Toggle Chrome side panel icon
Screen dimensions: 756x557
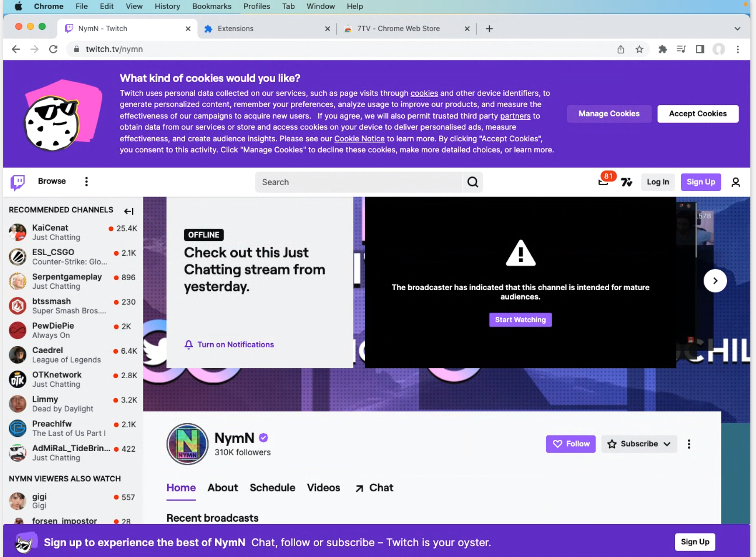pos(700,49)
